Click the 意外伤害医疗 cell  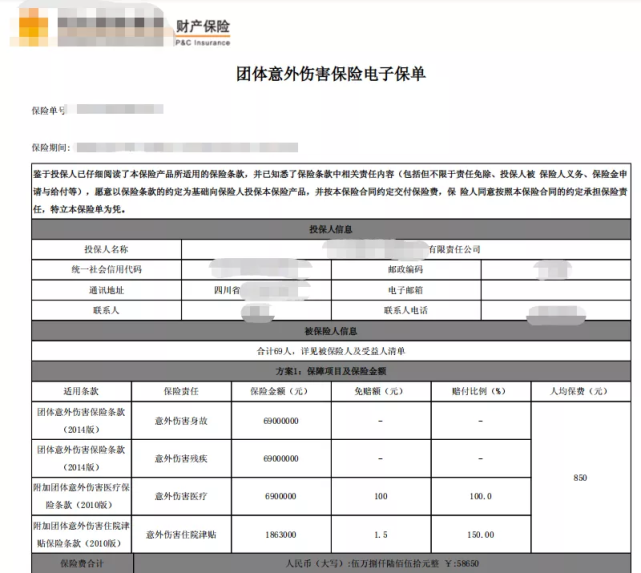(x=181, y=496)
